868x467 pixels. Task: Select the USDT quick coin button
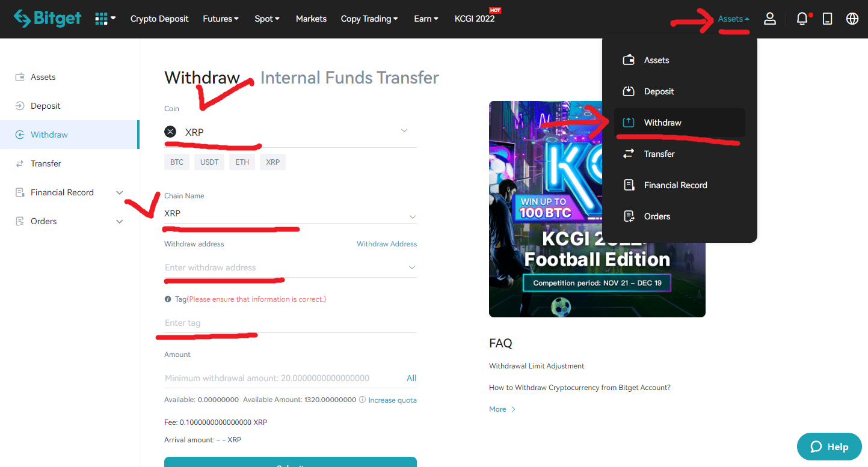coord(209,162)
